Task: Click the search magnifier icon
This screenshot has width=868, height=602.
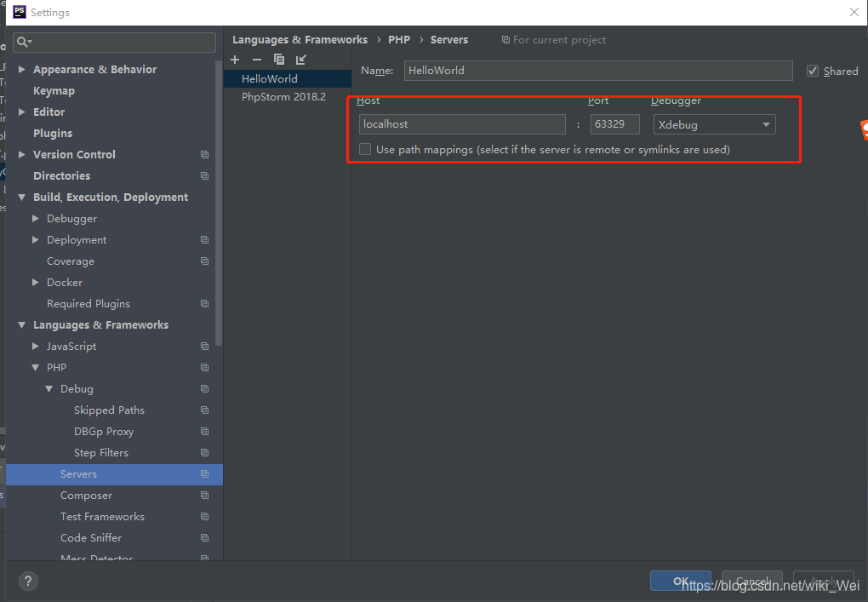Action: [x=24, y=42]
